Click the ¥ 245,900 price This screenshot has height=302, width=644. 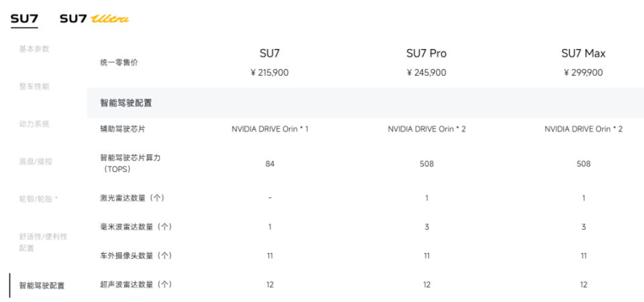point(426,72)
